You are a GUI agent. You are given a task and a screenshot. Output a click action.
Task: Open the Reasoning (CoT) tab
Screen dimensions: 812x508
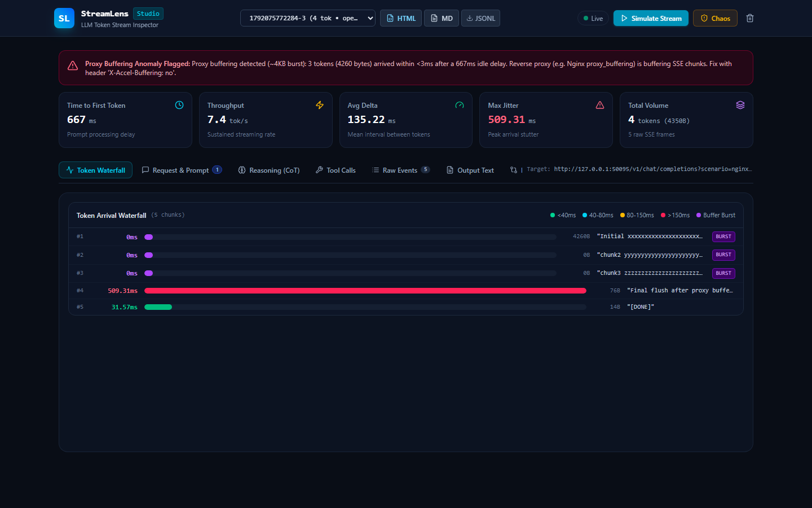coord(269,170)
